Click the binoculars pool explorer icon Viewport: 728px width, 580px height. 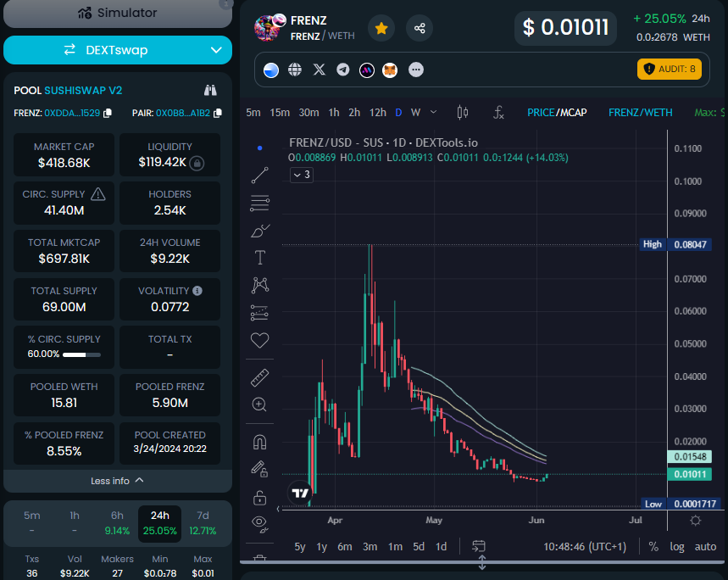tap(210, 90)
